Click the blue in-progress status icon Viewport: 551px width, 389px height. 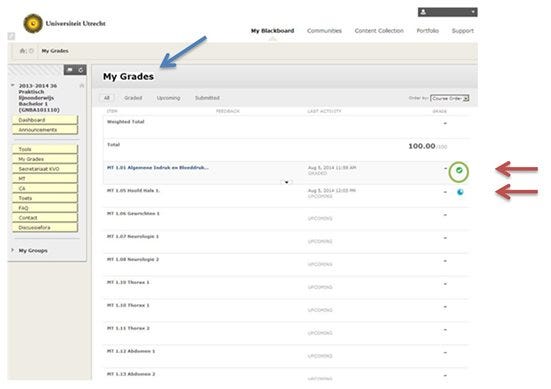coord(460,192)
